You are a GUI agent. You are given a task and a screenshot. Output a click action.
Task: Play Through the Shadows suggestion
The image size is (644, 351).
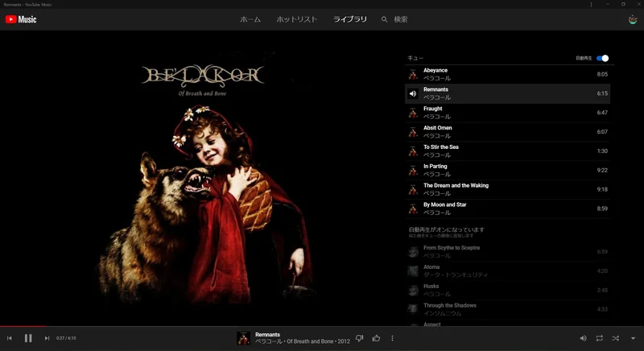point(507,309)
